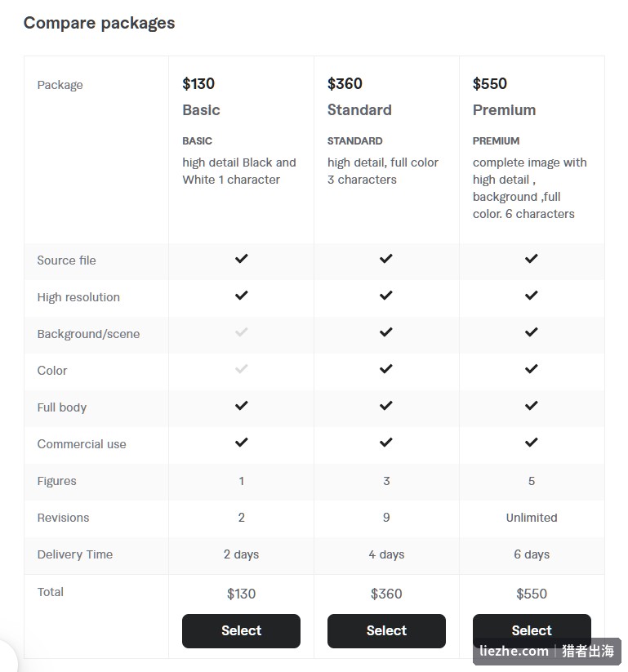The width and height of the screenshot is (628, 672).
Task: Select the $130 Basic package
Action: point(241,631)
